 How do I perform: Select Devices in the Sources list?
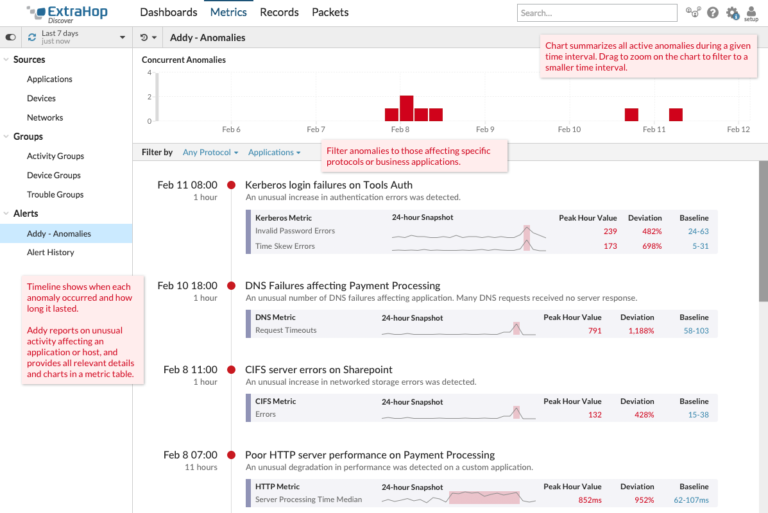tap(41, 98)
